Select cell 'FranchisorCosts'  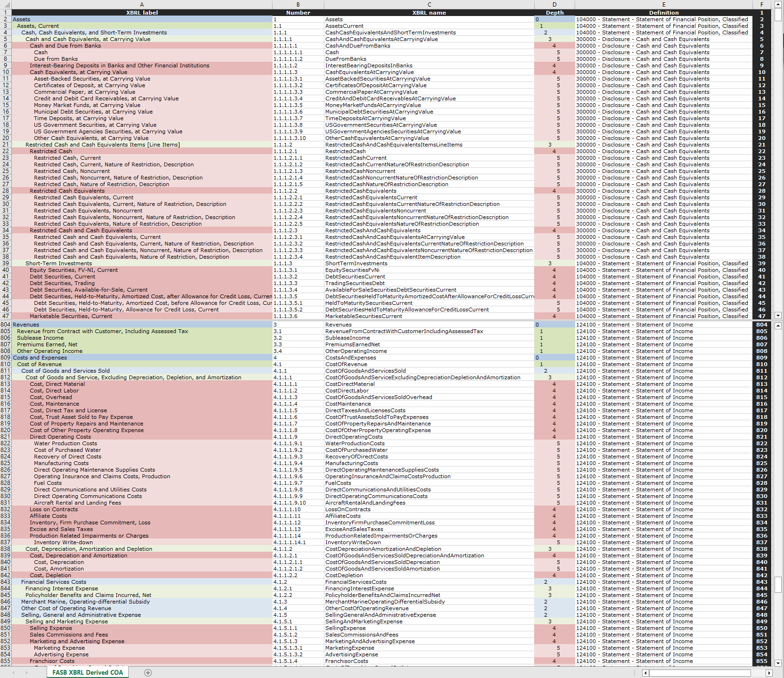429,661
